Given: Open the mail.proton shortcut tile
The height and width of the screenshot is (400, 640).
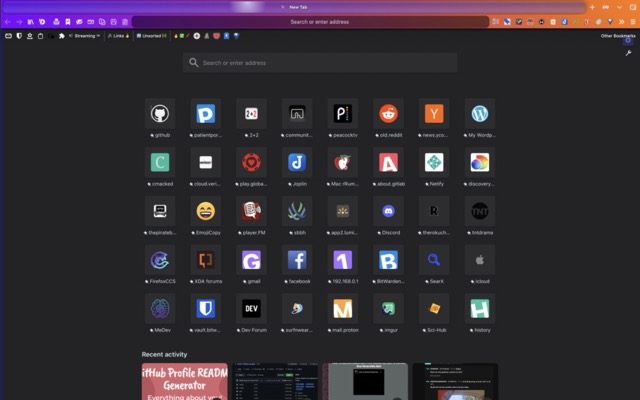Looking at the screenshot, I should coord(342,309).
